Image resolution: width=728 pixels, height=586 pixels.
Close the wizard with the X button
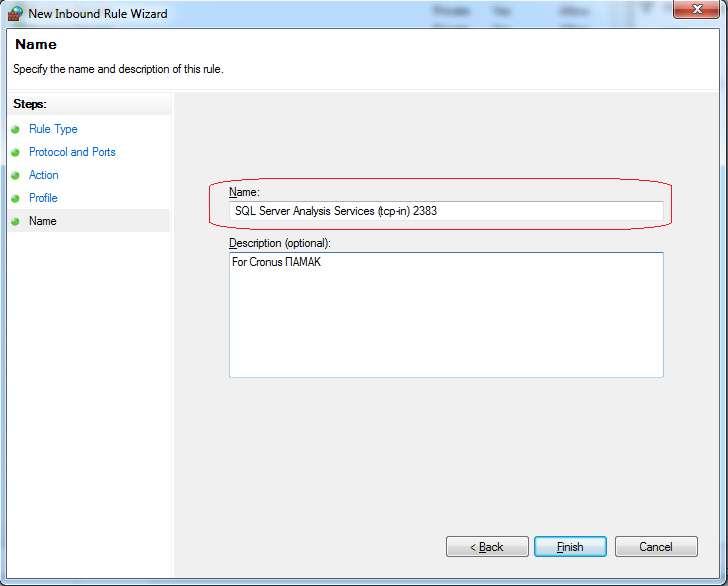(696, 9)
